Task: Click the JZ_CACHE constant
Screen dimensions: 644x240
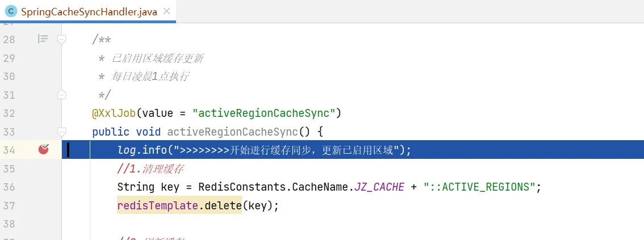Action: (x=379, y=187)
